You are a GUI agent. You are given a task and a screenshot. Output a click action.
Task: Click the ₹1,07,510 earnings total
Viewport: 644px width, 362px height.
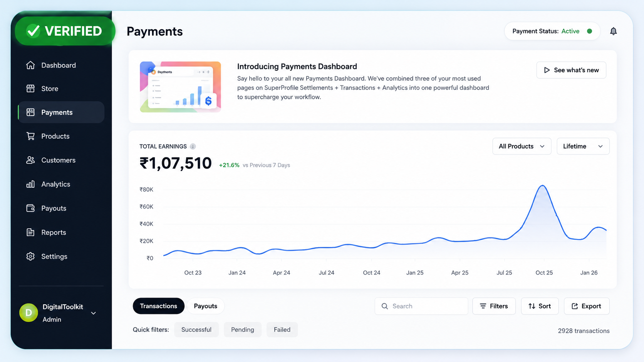click(x=176, y=163)
